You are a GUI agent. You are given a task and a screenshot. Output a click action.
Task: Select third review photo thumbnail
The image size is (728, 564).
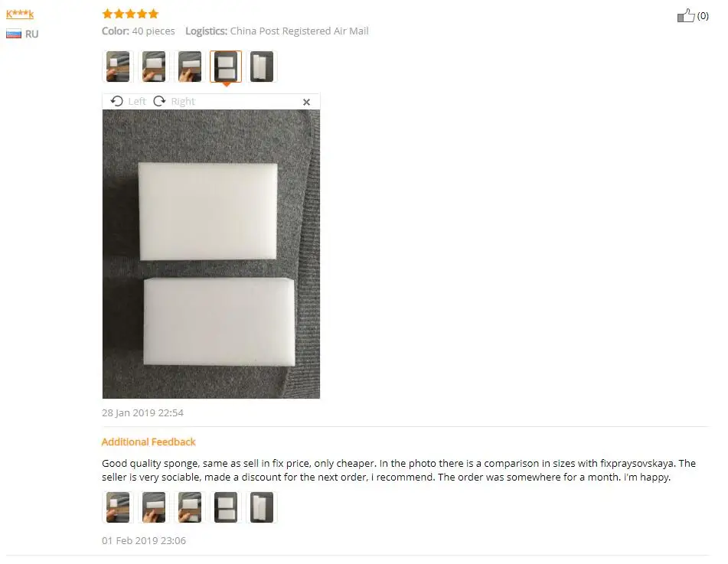click(190, 67)
